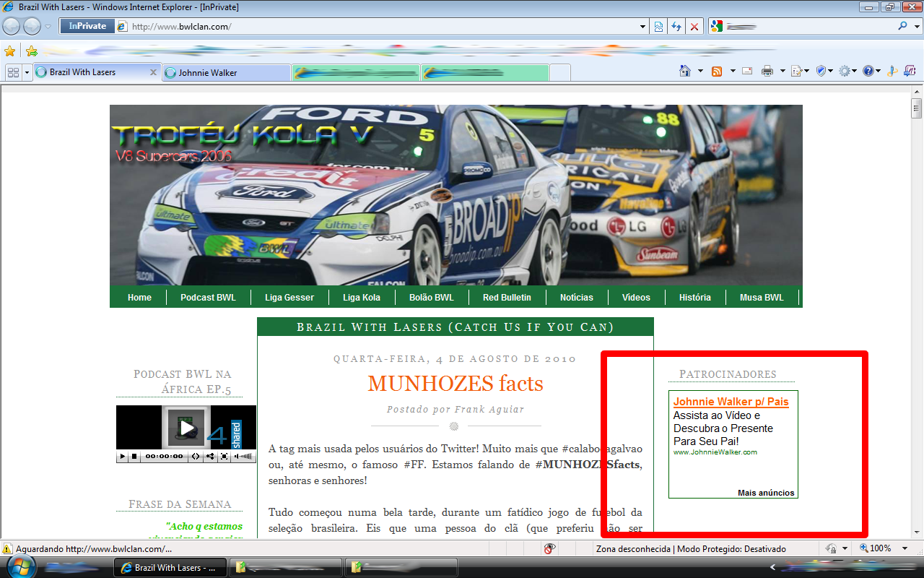
Task: Print page with printer icon
Action: [767, 71]
